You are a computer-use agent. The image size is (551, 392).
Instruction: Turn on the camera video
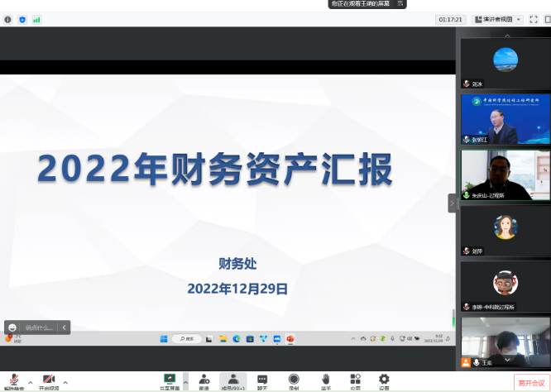click(49, 380)
